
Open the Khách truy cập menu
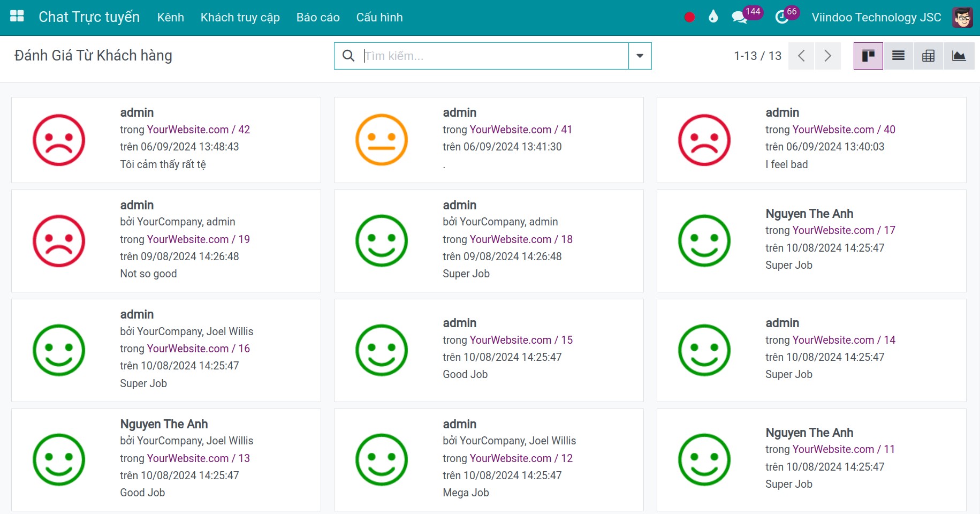point(240,17)
